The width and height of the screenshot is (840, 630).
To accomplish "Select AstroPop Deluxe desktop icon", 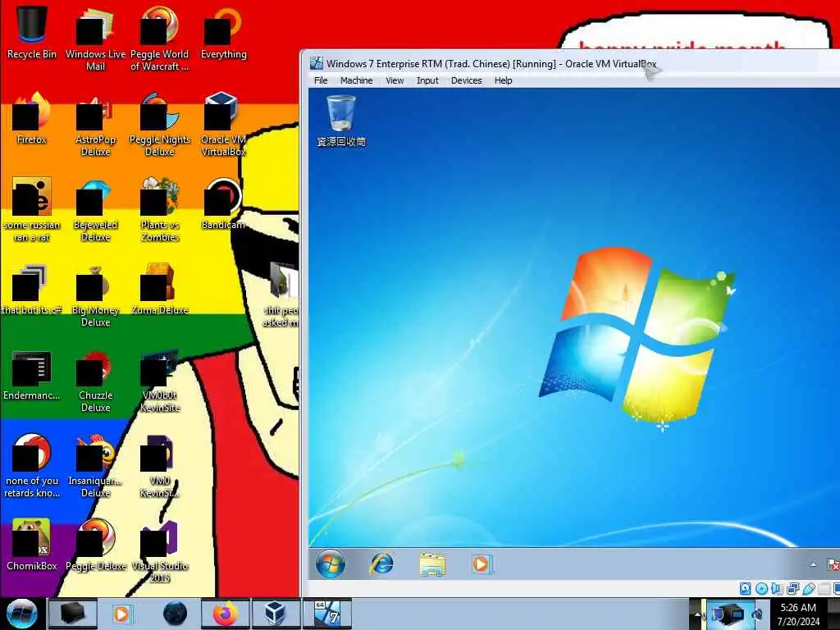I will point(95,125).
